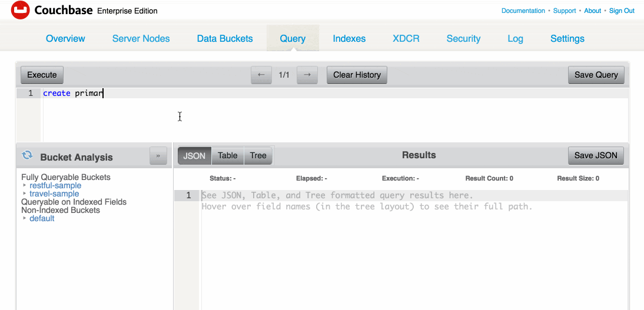Select the Query tab
The width and height of the screenshot is (644, 310).
[293, 39]
